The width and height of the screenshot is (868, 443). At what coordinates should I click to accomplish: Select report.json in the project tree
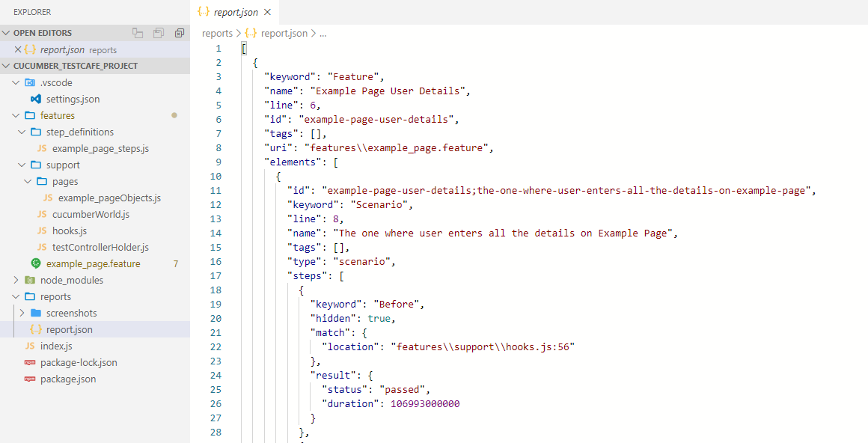[69, 330]
